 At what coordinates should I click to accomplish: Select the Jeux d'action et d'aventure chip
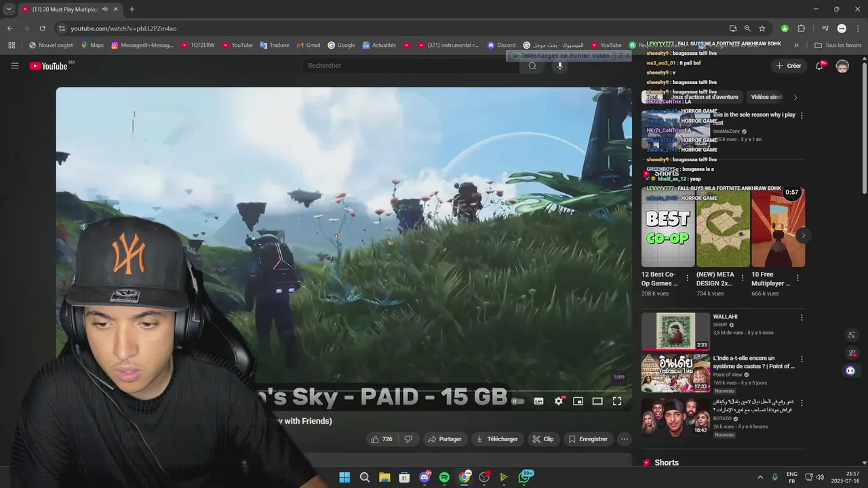pos(703,97)
